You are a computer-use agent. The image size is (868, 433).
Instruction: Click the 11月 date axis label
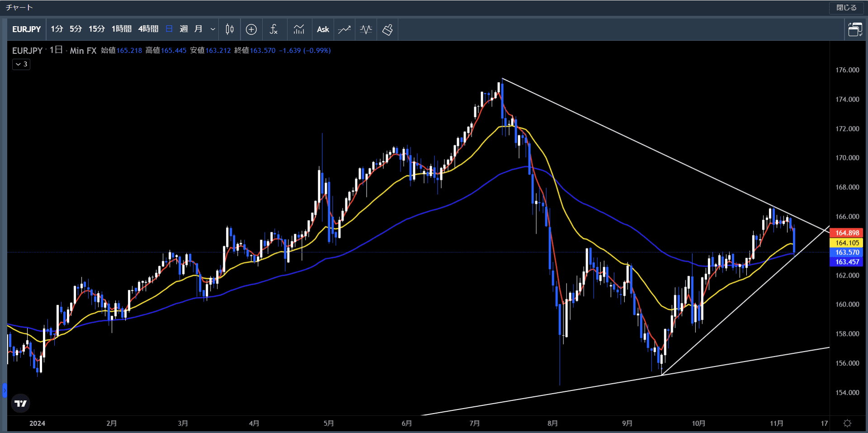(x=777, y=424)
